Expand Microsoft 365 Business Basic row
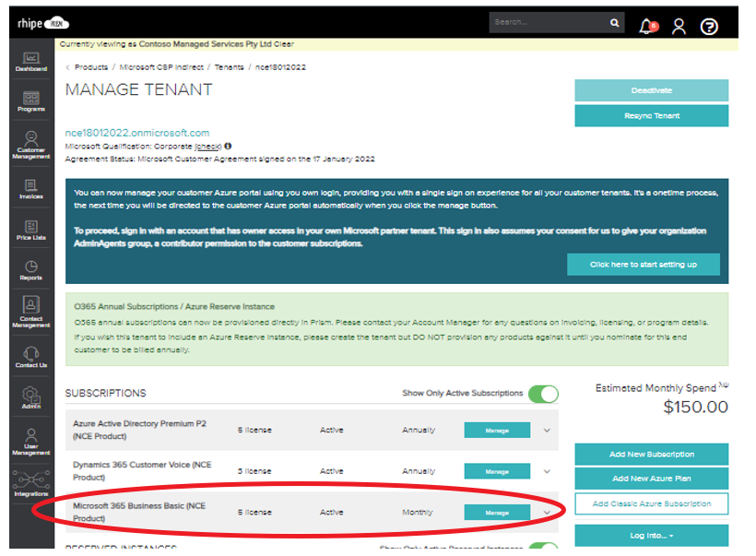 click(547, 512)
